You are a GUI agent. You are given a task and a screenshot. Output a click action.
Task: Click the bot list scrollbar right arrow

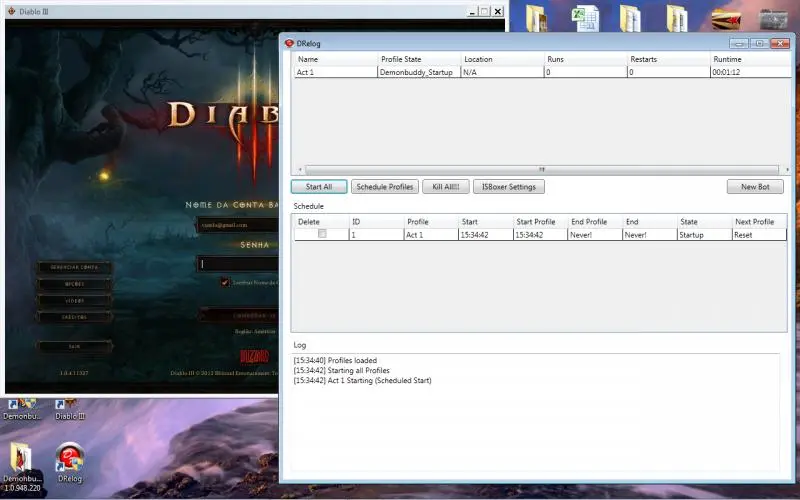point(787,169)
